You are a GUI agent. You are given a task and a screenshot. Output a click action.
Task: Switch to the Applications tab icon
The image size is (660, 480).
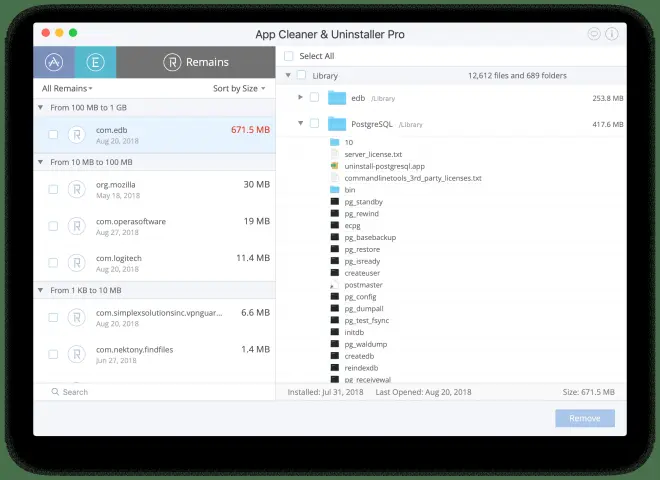point(53,62)
